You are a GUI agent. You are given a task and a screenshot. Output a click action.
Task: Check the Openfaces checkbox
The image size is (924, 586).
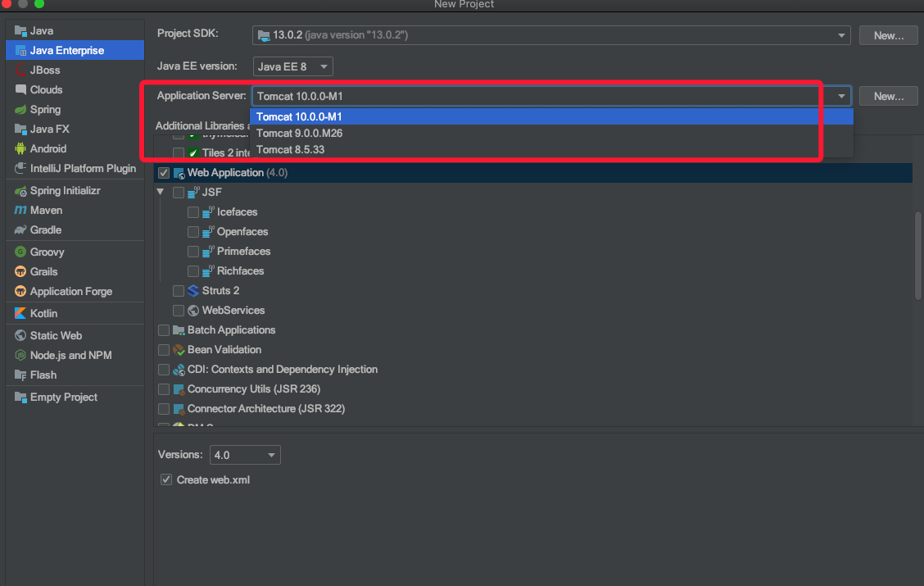(x=193, y=232)
